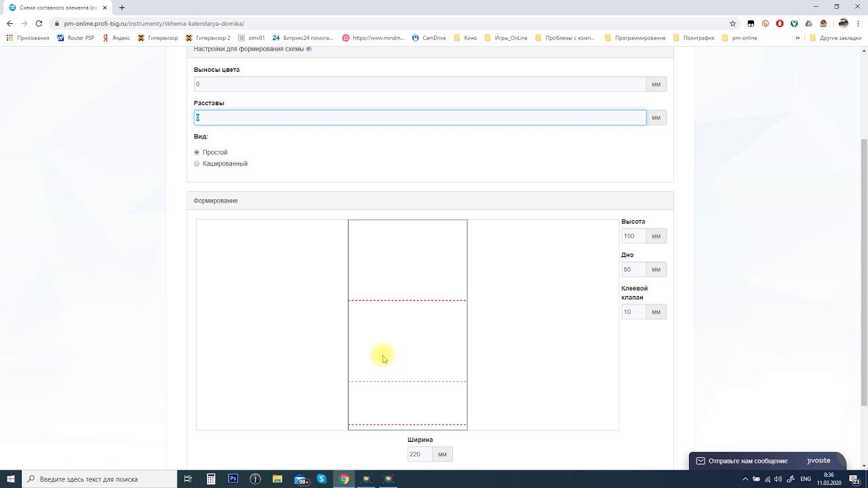Screen dimensions: 868x488
Task: Open the Router PSP bookmark
Action: pyautogui.click(x=75, y=38)
